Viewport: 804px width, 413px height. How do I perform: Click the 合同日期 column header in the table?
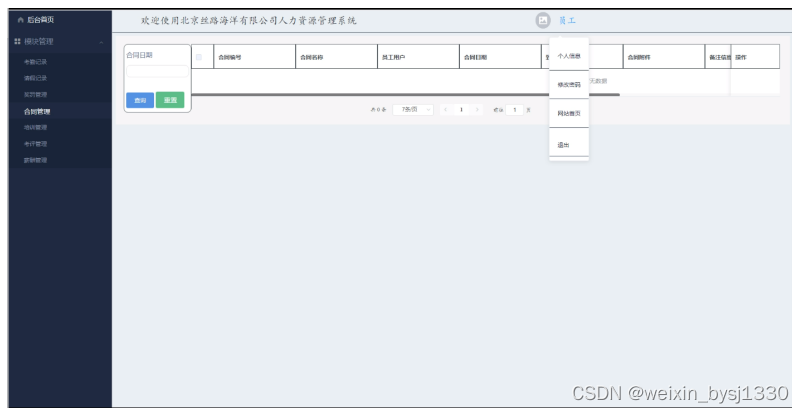(500, 57)
